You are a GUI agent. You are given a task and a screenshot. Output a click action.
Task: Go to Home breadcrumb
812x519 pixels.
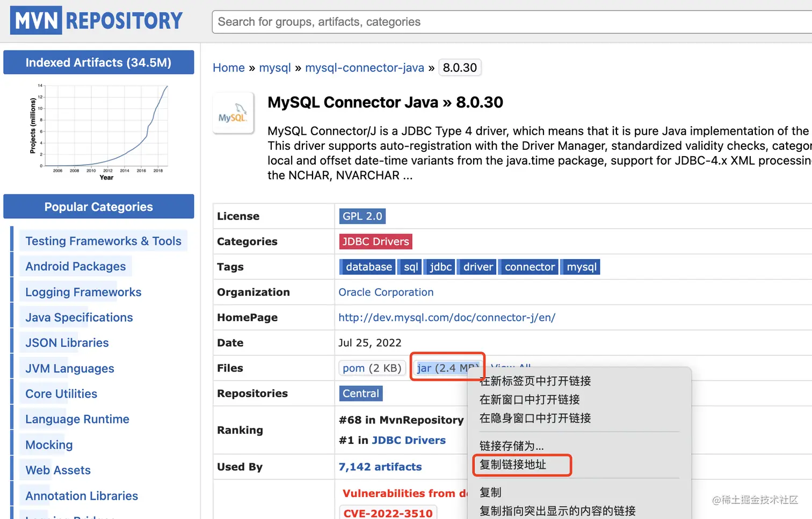coord(229,68)
